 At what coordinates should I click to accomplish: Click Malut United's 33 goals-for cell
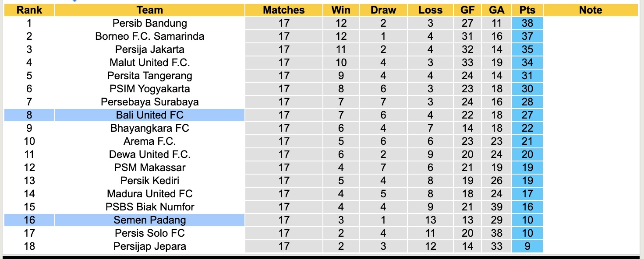467,63
